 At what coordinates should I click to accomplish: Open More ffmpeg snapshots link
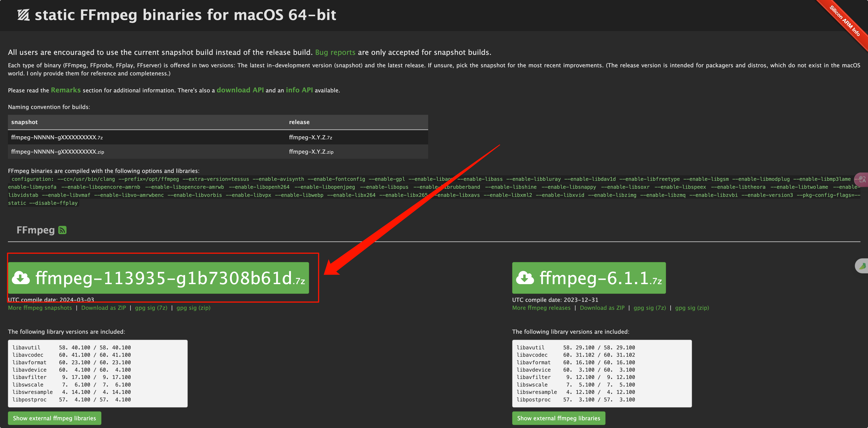(40, 308)
